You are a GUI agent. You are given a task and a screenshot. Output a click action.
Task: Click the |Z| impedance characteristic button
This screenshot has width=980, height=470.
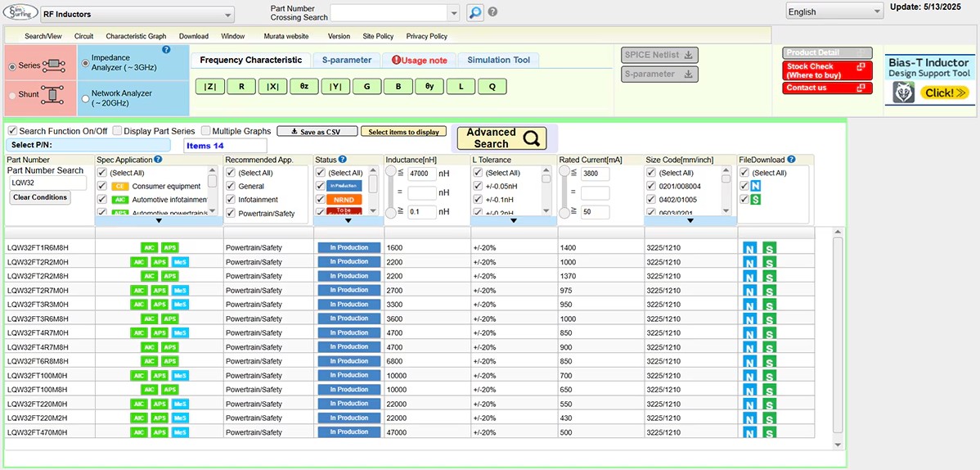tap(209, 87)
